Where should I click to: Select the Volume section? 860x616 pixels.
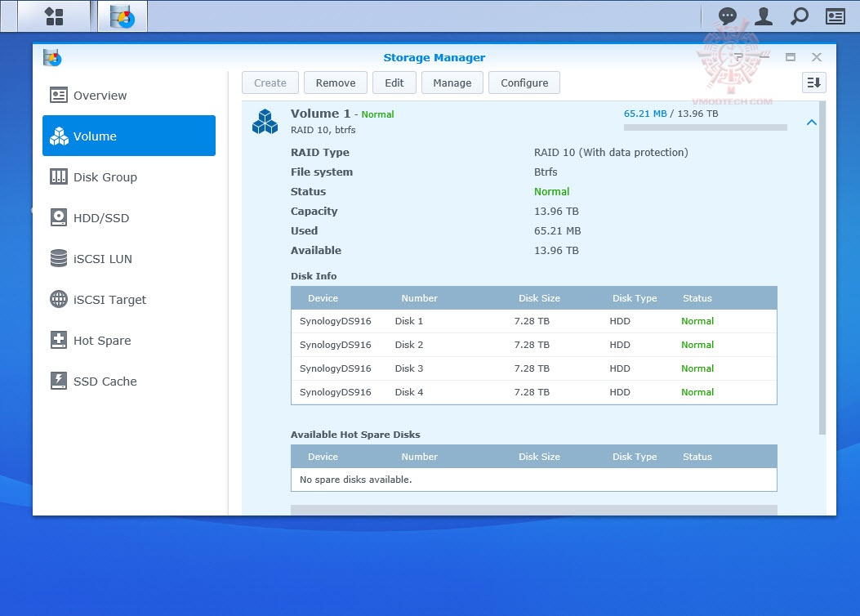(x=129, y=136)
